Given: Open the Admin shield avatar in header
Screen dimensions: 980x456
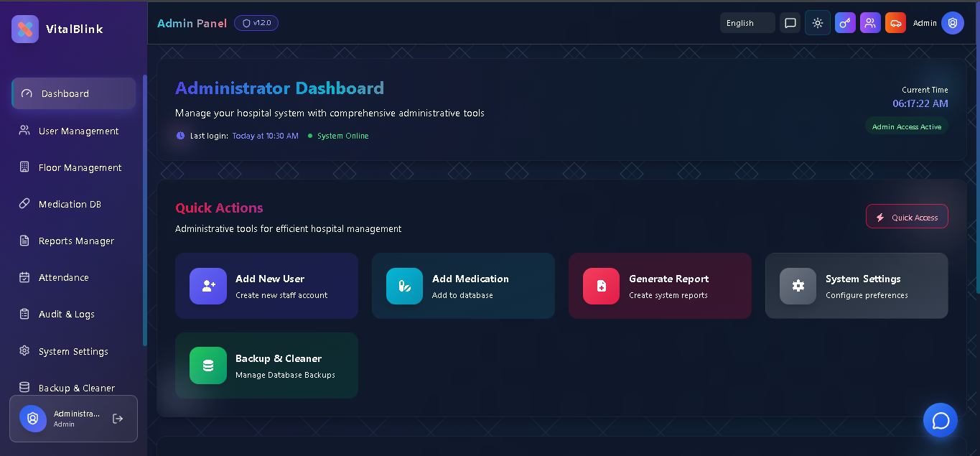Looking at the screenshot, I should 953,22.
